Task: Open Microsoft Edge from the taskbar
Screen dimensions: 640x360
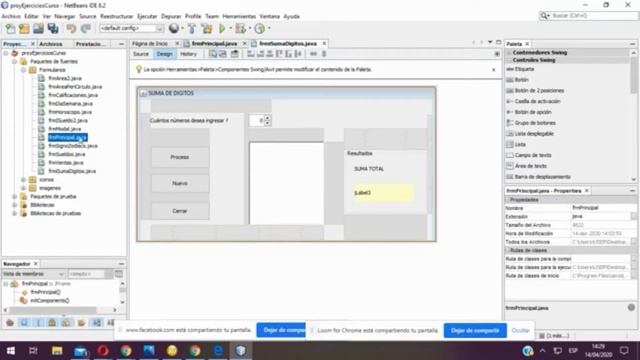Action: click(x=218, y=351)
